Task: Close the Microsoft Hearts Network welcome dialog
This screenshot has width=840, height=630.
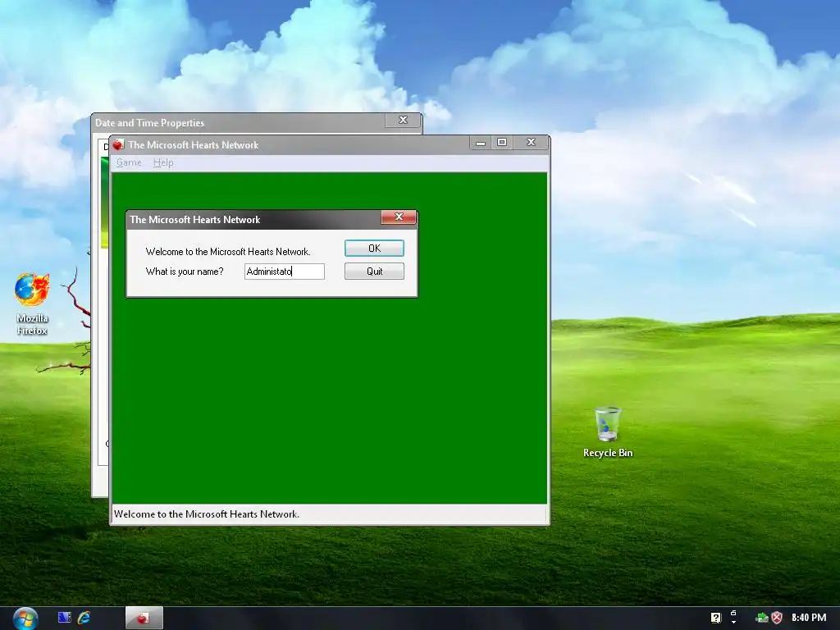Action: point(398,217)
